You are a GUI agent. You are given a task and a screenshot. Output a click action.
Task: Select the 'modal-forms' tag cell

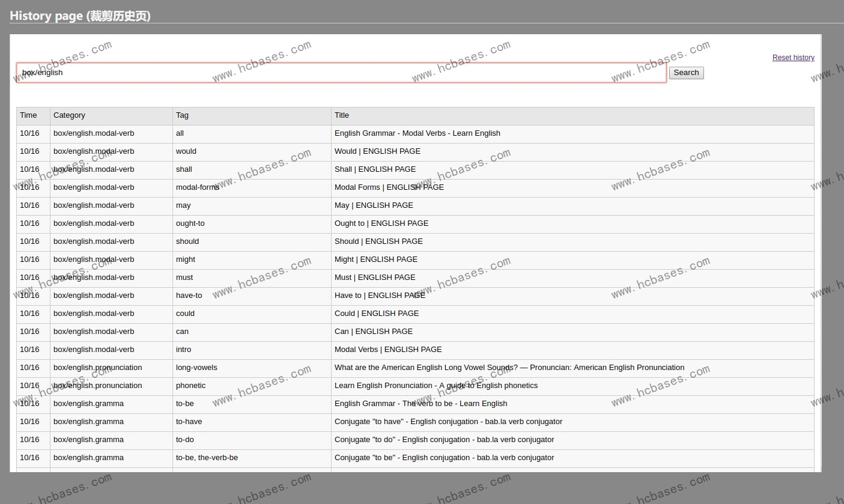pyautogui.click(x=252, y=188)
